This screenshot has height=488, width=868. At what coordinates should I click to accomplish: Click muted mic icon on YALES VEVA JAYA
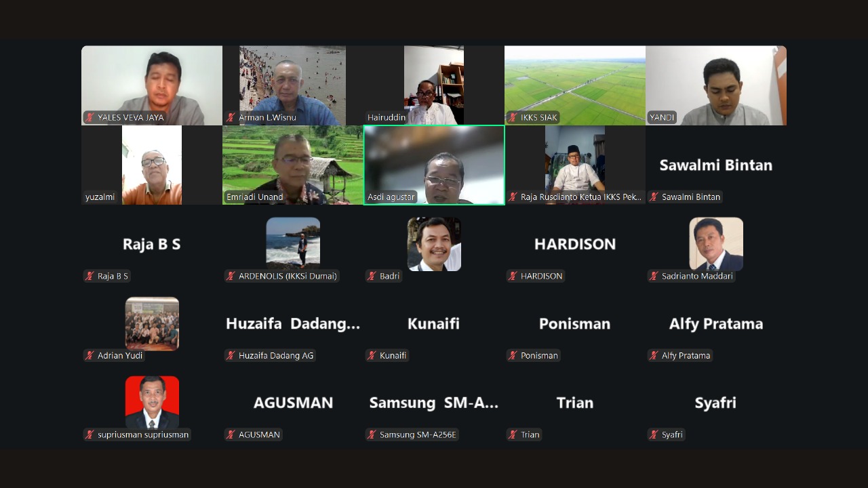click(90, 117)
